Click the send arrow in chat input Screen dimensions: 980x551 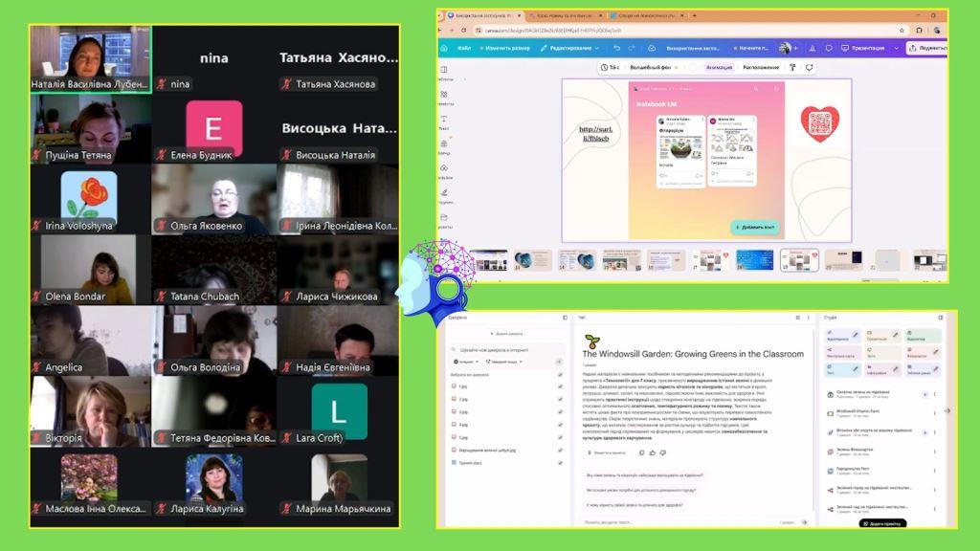[x=804, y=522]
